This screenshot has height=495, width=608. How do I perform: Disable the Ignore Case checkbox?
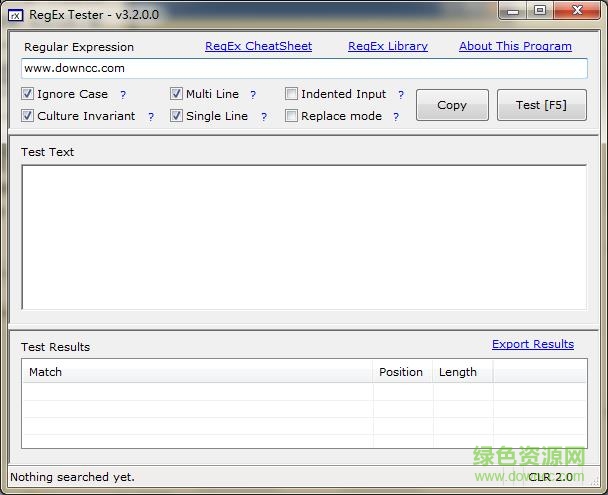tap(28, 94)
